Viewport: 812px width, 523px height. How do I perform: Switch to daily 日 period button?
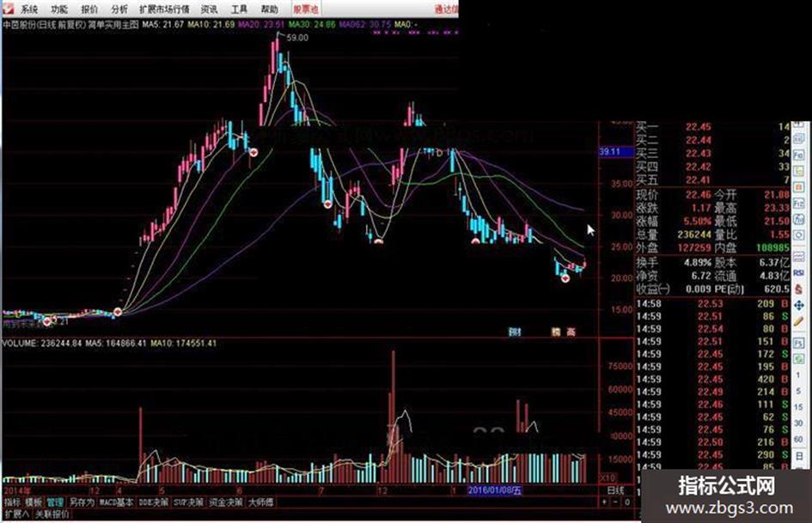click(798, 456)
